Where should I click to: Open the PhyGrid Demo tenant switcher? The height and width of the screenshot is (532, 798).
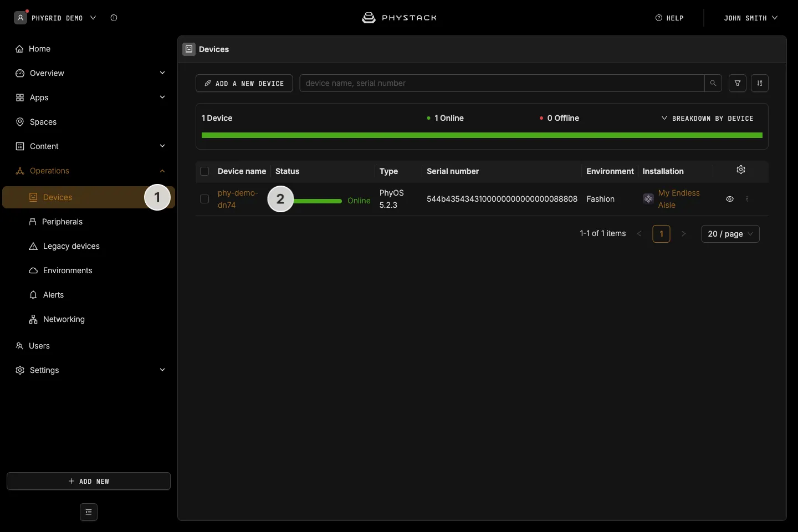55,18
